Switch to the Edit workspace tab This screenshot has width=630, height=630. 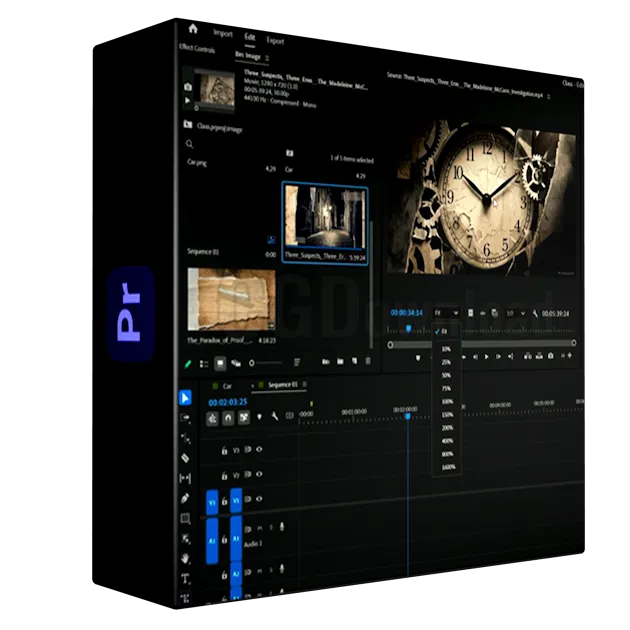(x=250, y=37)
